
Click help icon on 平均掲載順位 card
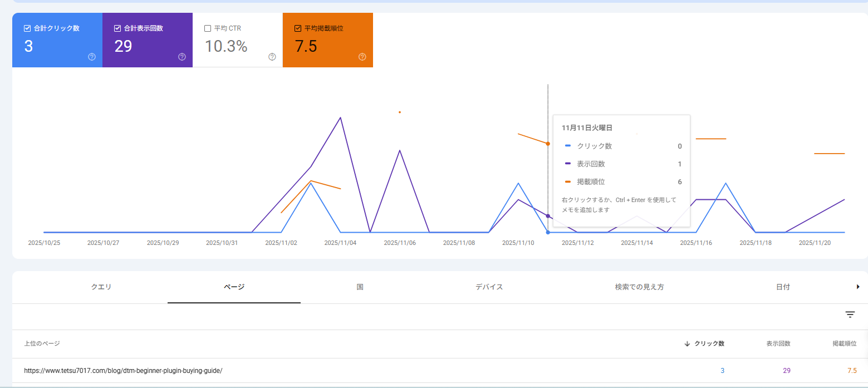click(x=362, y=57)
